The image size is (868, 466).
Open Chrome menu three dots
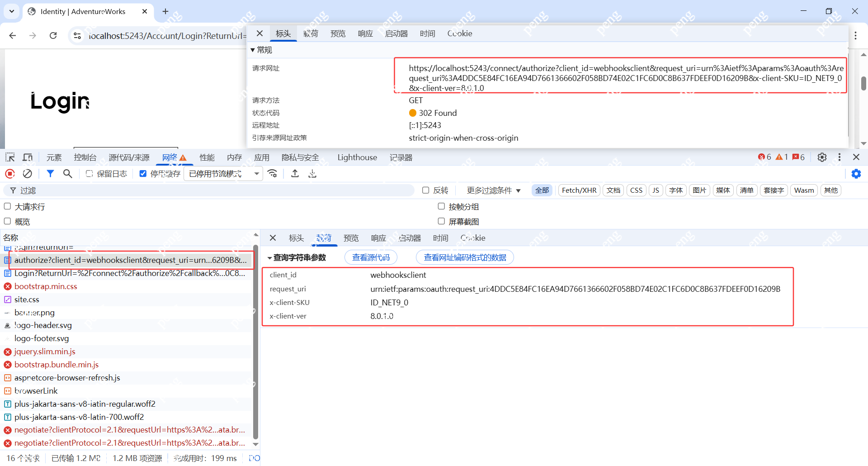click(856, 36)
